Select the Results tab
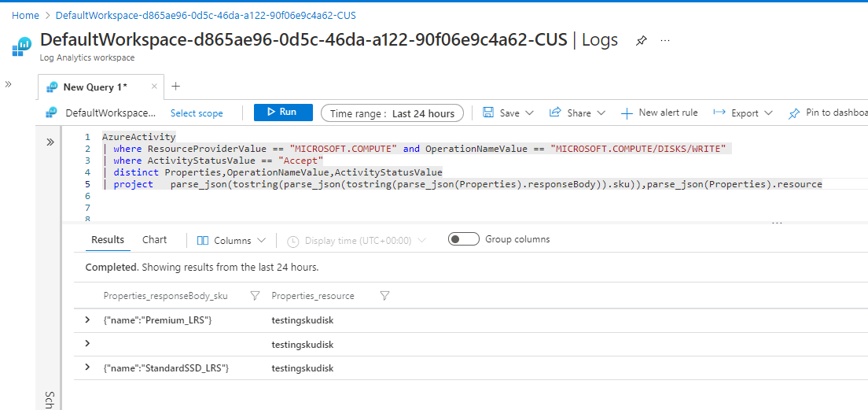This screenshot has height=410, width=868. pos(108,240)
